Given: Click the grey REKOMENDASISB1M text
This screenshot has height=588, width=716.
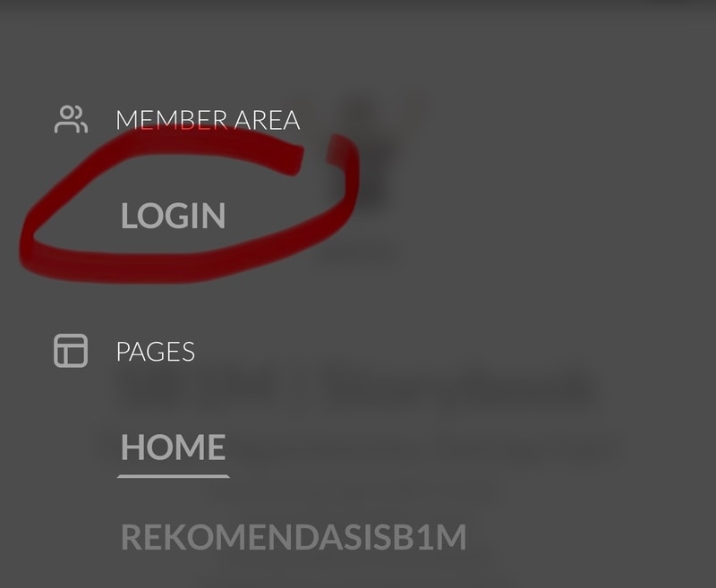Looking at the screenshot, I should [x=294, y=537].
